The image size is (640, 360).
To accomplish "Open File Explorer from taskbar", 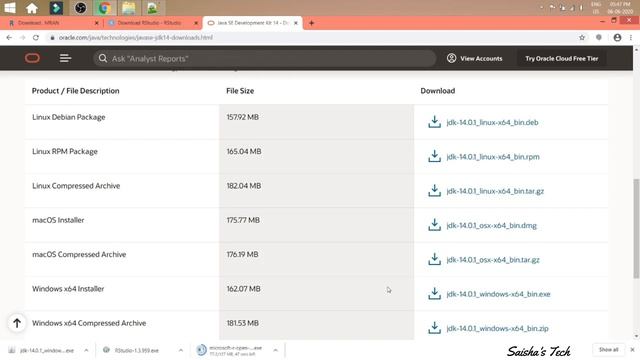I will tap(128, 8).
